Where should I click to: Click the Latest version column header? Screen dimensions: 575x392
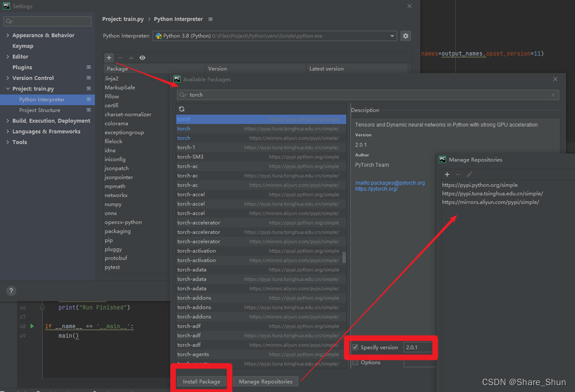coord(357,69)
